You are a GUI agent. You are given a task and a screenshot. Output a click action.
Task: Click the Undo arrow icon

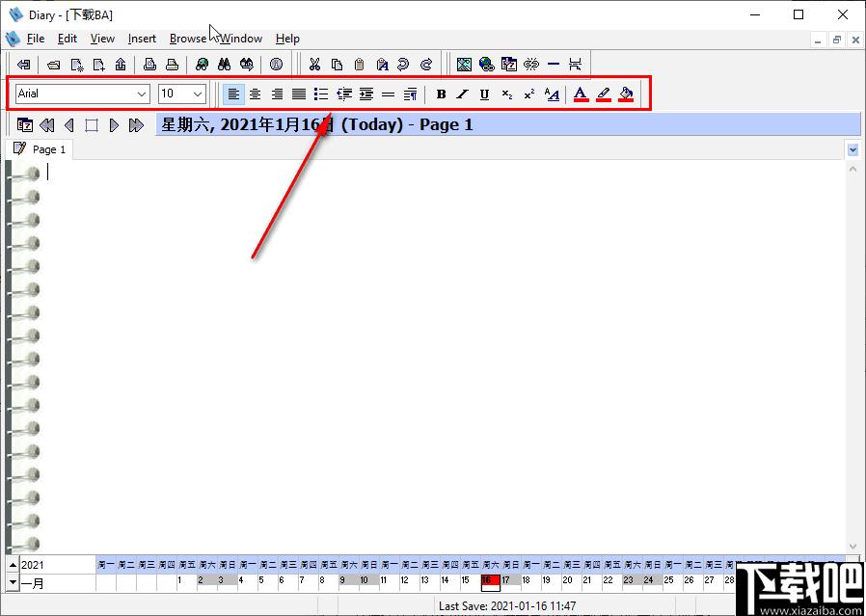coord(404,65)
